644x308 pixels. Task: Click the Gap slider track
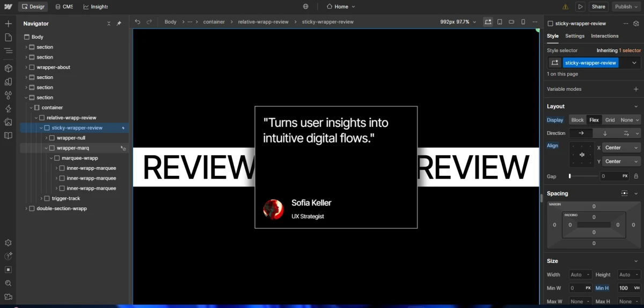pos(583,176)
